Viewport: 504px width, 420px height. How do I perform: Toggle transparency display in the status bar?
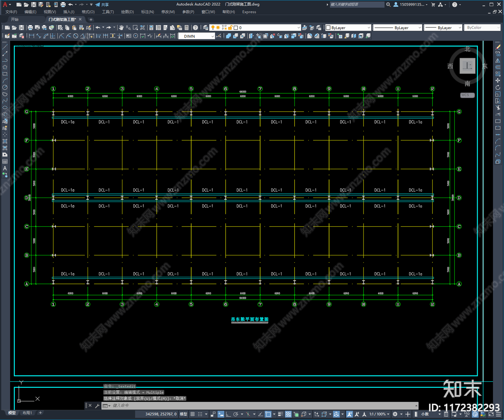pyautogui.click(x=288, y=414)
